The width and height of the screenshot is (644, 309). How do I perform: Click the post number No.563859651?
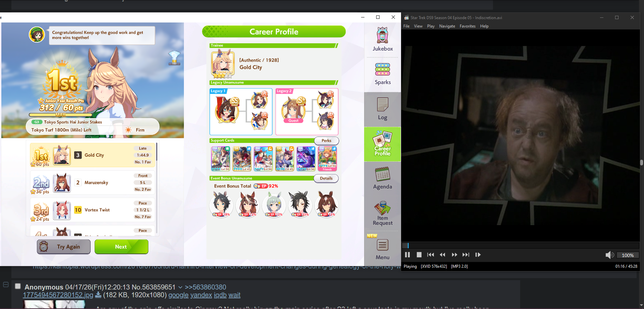click(x=153, y=287)
